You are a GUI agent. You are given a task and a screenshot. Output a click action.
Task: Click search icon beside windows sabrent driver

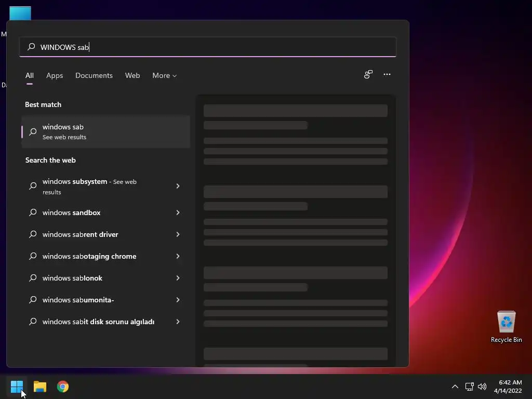pos(33,234)
